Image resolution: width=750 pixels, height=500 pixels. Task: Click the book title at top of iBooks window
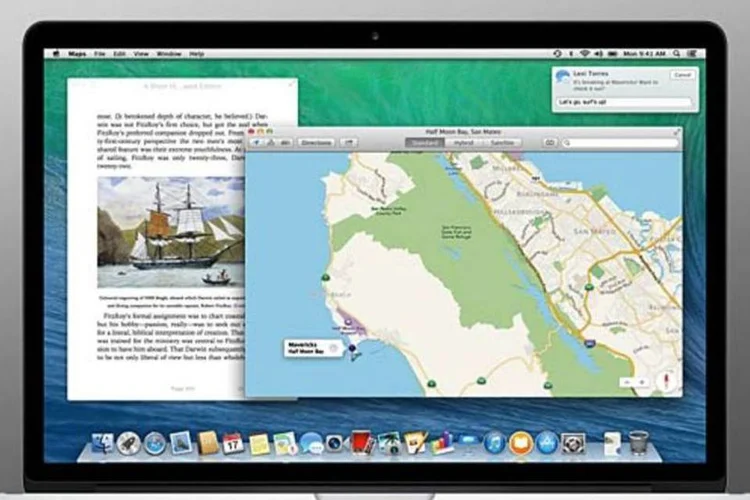tap(183, 86)
